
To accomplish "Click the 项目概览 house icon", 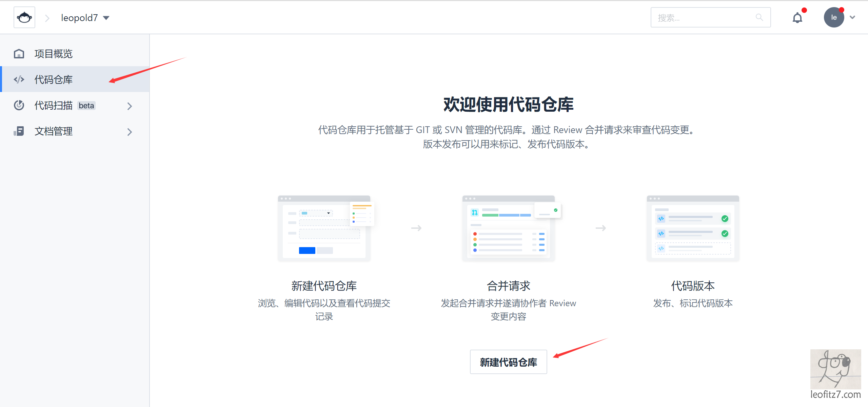I will click(19, 54).
